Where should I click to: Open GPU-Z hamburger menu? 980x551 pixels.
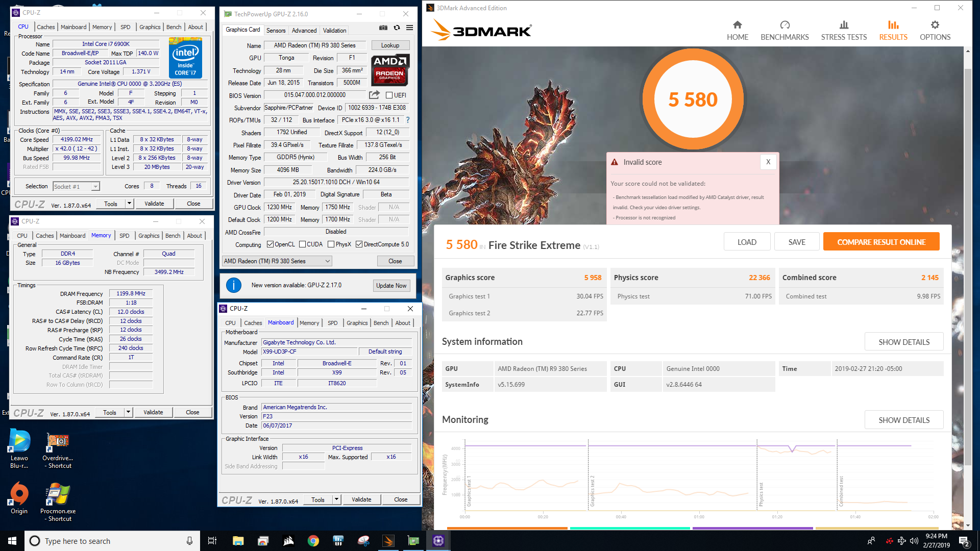pyautogui.click(x=409, y=28)
